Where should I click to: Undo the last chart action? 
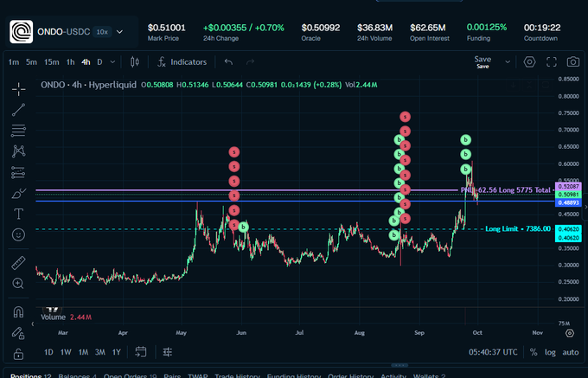(228, 62)
